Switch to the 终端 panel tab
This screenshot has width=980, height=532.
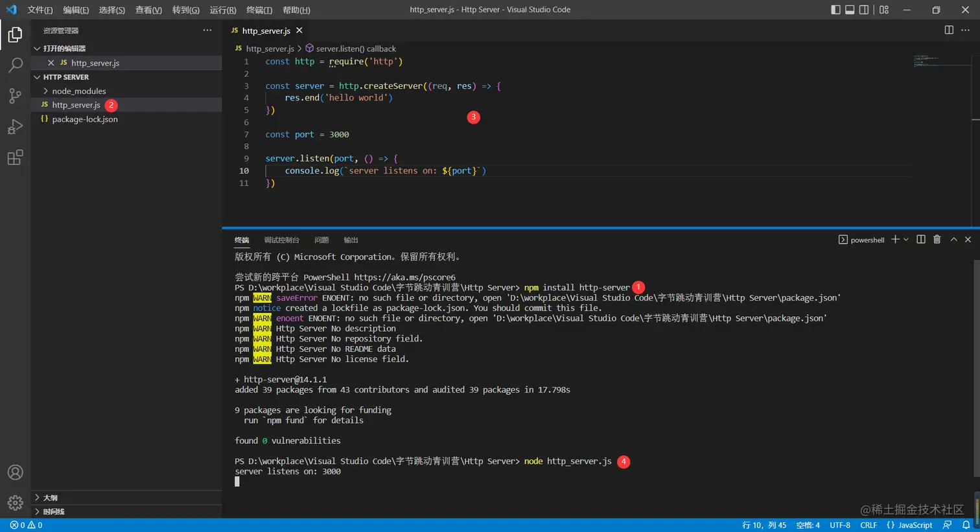tap(242, 240)
